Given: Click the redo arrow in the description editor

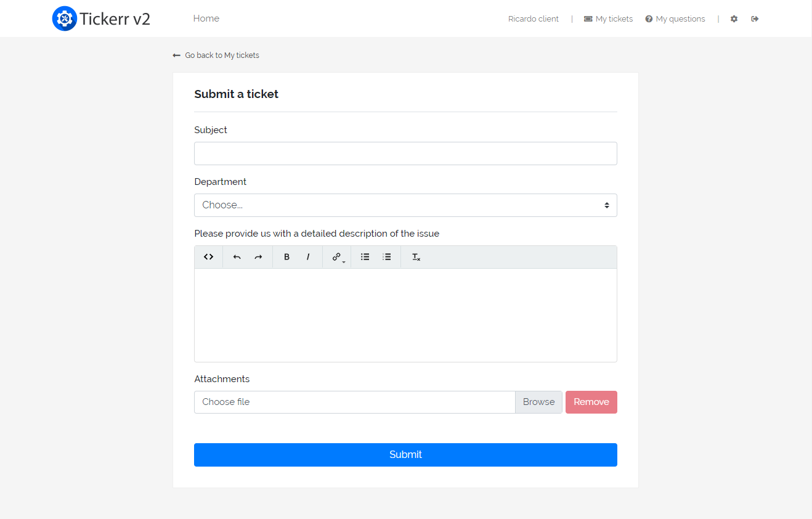Looking at the screenshot, I should 258,256.
